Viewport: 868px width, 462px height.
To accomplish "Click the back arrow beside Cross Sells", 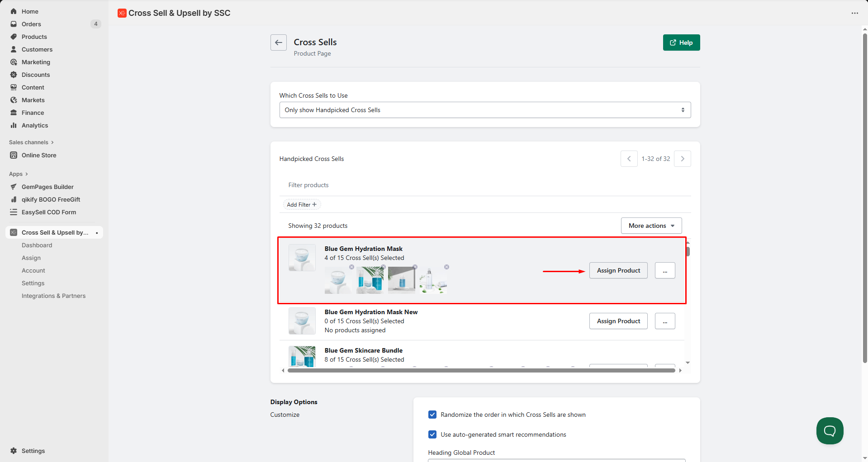I will (278, 42).
